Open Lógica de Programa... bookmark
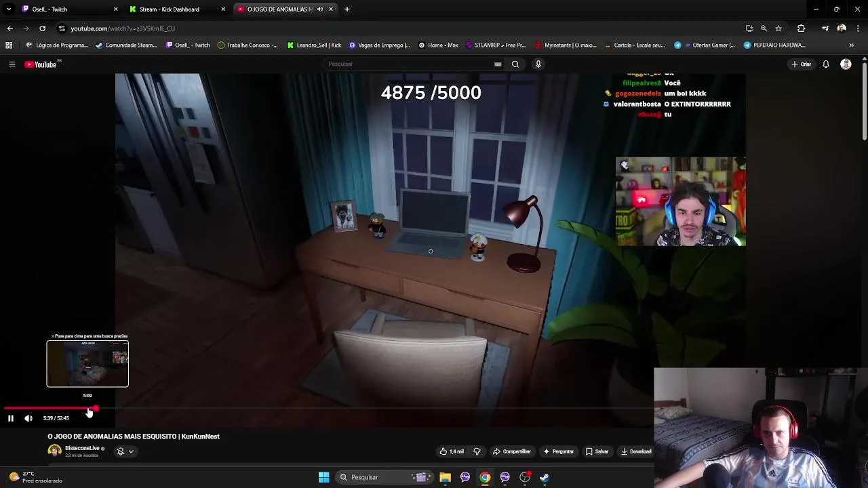 (x=57, y=45)
